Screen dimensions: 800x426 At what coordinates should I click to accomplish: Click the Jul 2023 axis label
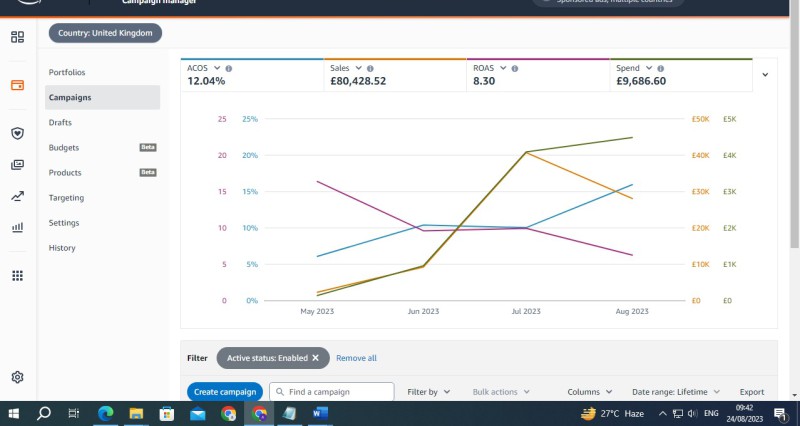526,311
